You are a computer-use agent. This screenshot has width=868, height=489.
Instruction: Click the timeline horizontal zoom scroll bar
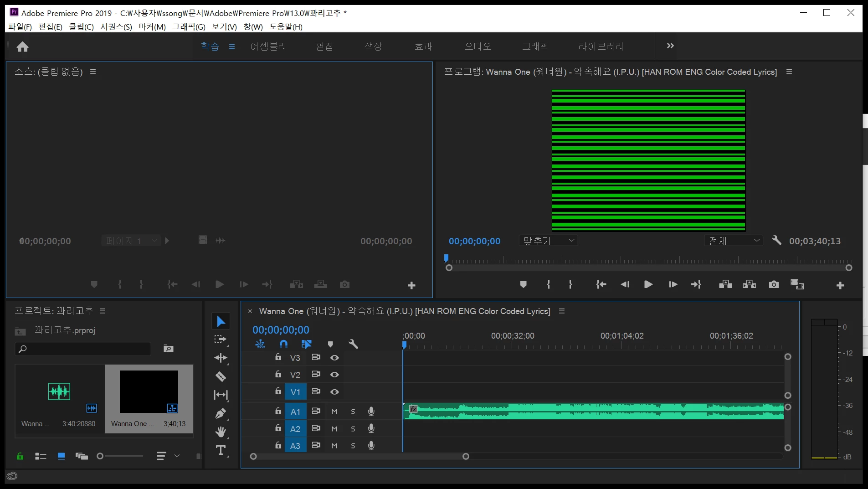coord(360,457)
